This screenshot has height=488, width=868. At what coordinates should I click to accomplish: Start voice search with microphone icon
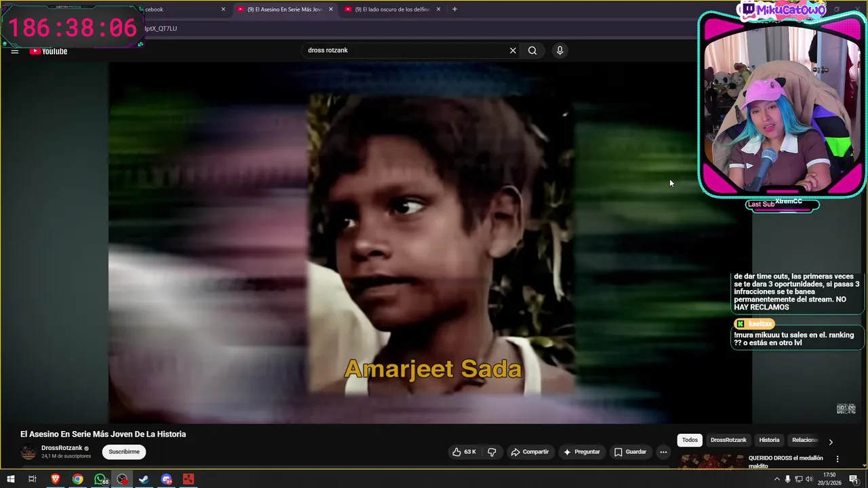pyautogui.click(x=559, y=50)
